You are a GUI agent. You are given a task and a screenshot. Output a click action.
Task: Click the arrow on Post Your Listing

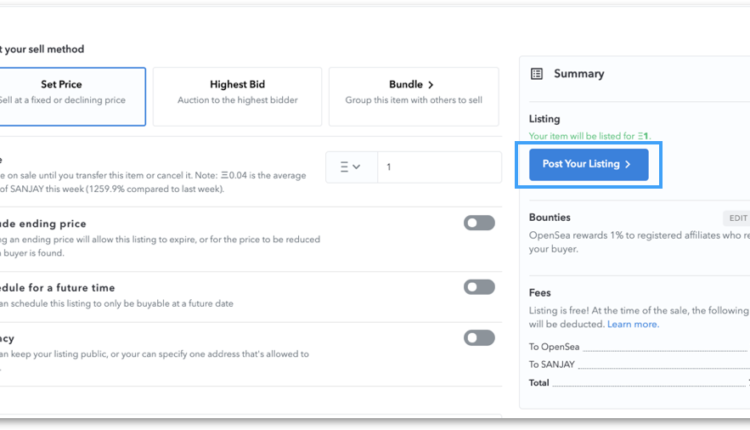click(x=627, y=164)
